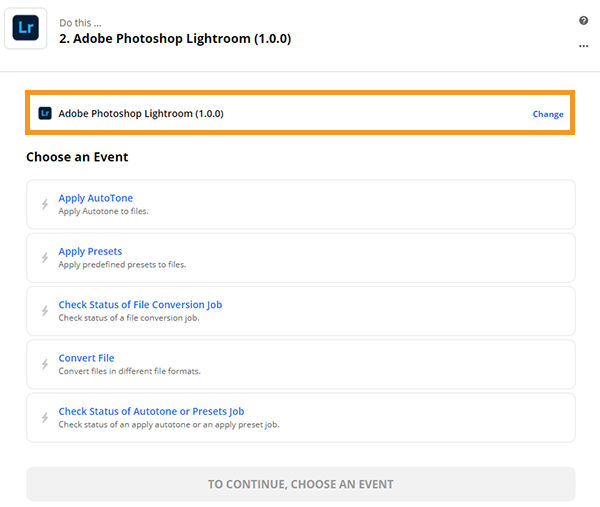Click the large Lightroom app icon in header
The width and height of the screenshot is (600, 507).
[28, 29]
